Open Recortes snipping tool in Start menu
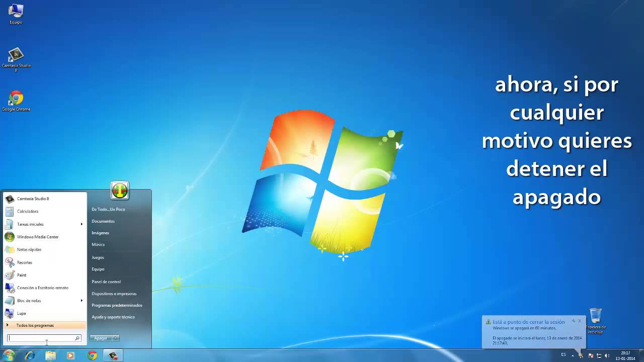644x362 pixels. click(45, 262)
